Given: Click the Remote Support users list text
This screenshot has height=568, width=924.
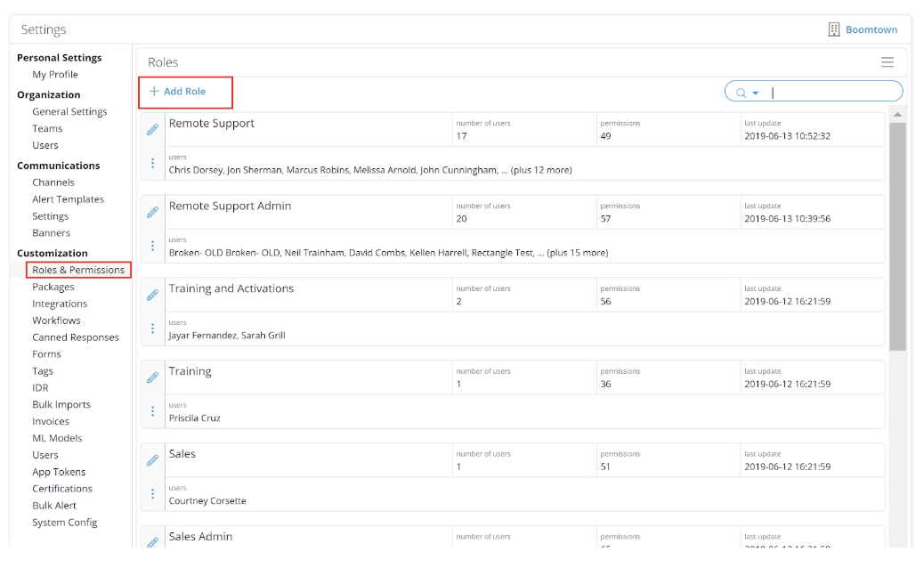Looking at the screenshot, I should [370, 170].
